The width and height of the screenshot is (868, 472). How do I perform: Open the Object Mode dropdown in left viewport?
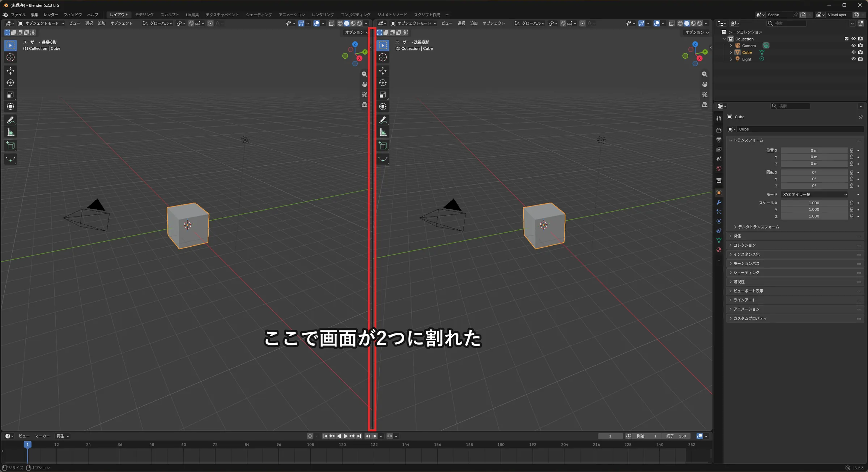pos(41,23)
